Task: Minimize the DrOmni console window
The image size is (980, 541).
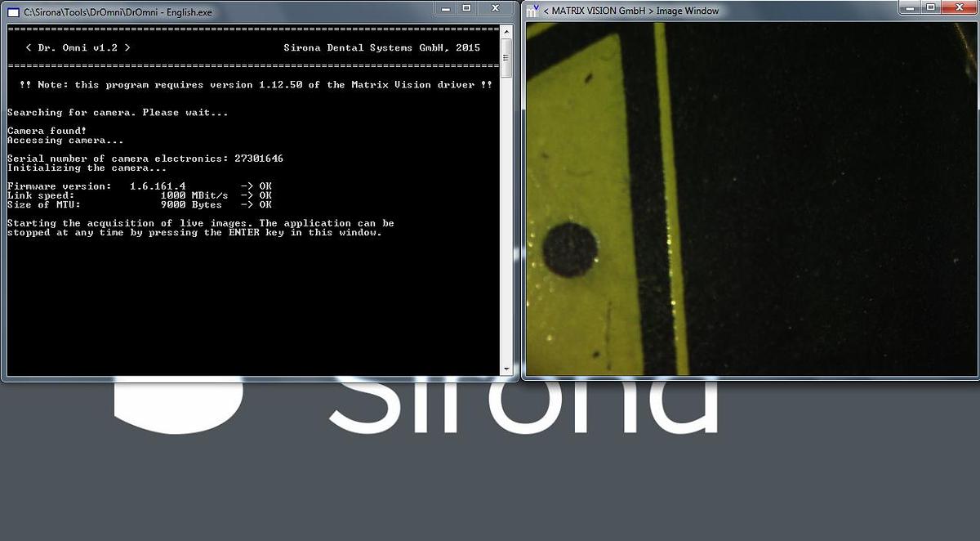Action: [446, 7]
